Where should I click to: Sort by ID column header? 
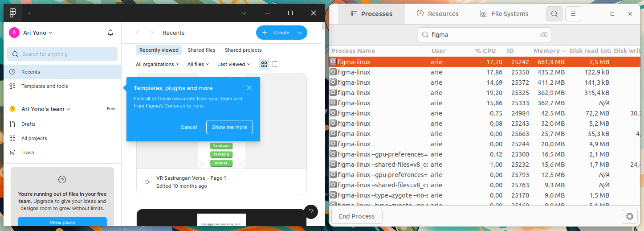(x=510, y=51)
